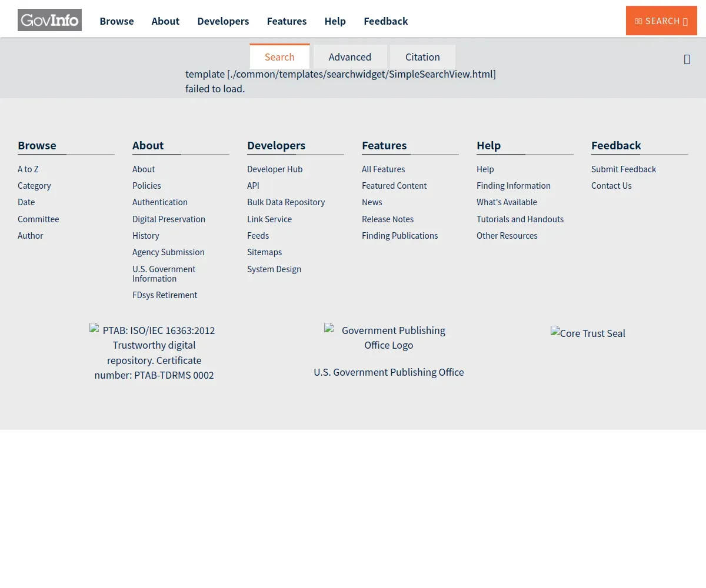The width and height of the screenshot is (706, 588).
Task: Open Agency Submission link
Action: 168,252
